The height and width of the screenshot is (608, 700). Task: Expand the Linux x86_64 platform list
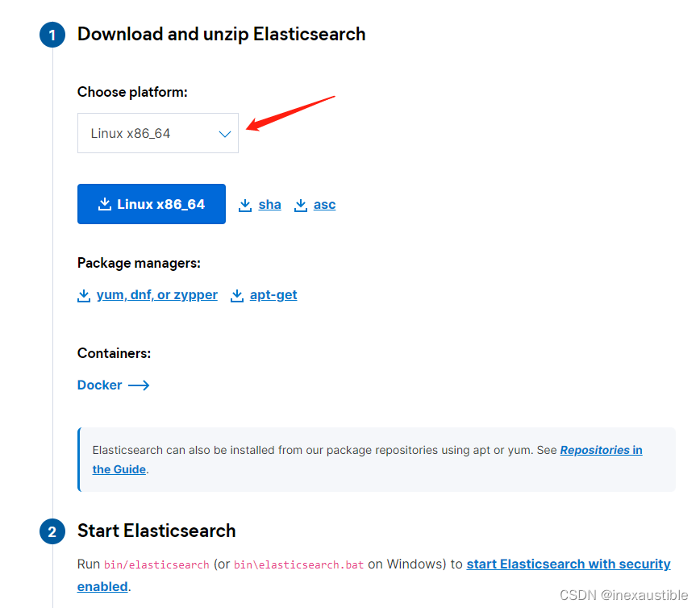tap(157, 133)
